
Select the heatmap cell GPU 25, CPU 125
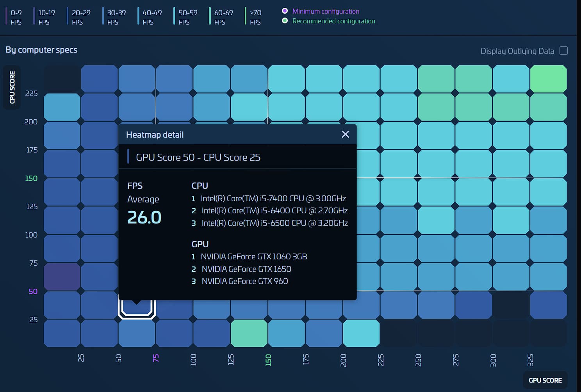pos(99,192)
